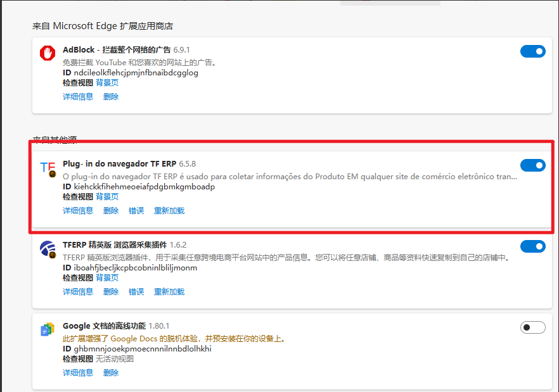Click the AdBlock description 免费拦截 YouTube text
559x392 pixels.
pos(139,62)
